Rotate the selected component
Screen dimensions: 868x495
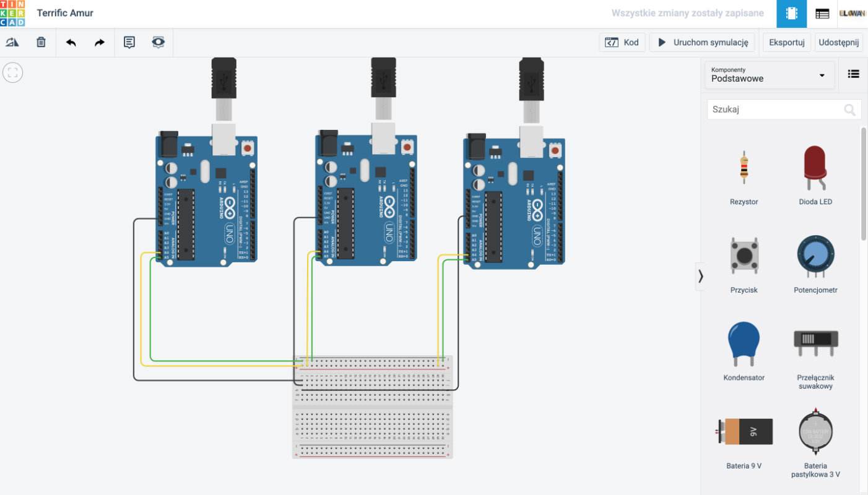(x=12, y=42)
